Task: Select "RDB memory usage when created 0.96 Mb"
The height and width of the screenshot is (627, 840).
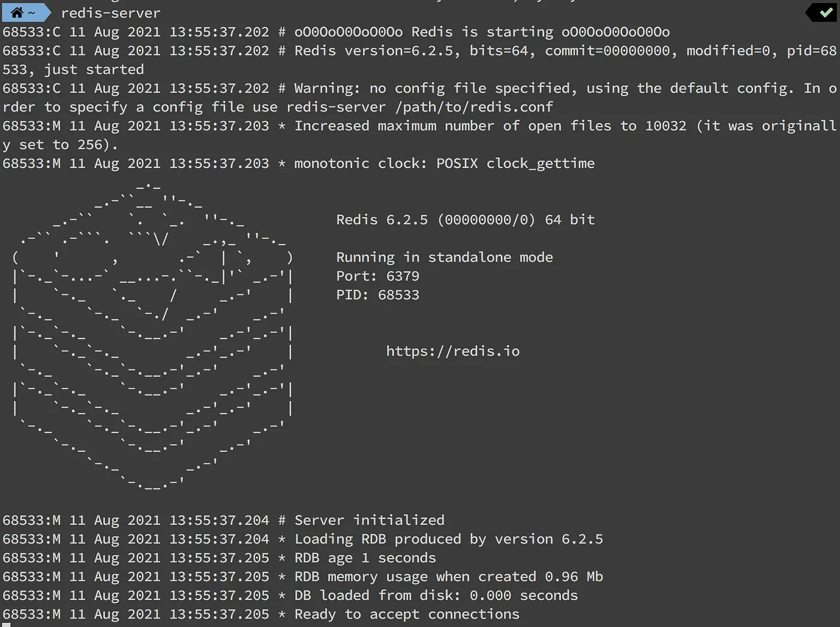Action: pos(449,577)
